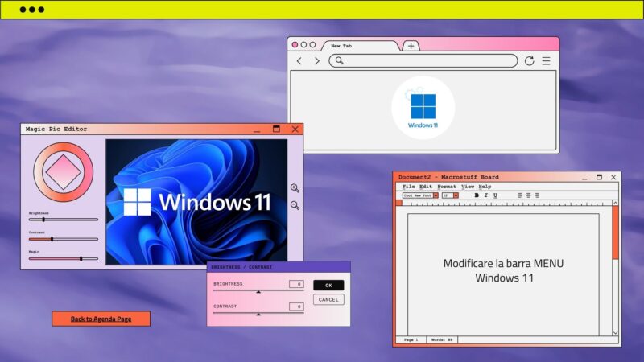The width and height of the screenshot is (644, 362).
Task: Close the Macrostuff Board window
Action: [613, 177]
